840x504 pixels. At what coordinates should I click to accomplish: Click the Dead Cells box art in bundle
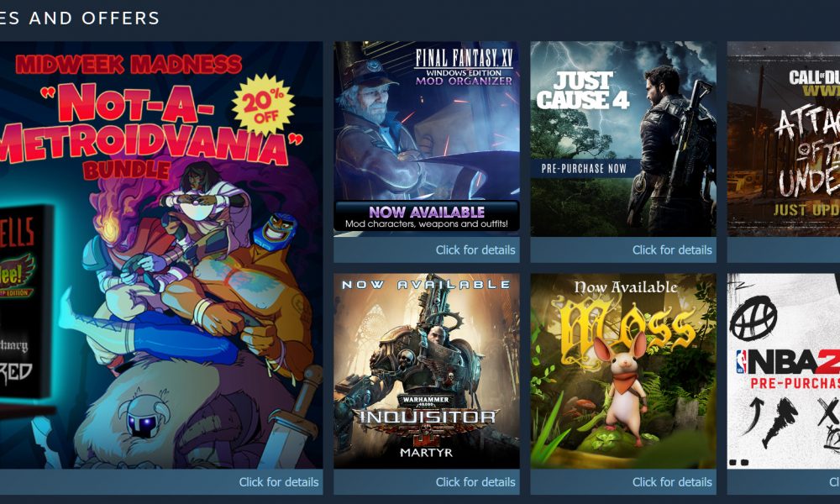(x=24, y=302)
